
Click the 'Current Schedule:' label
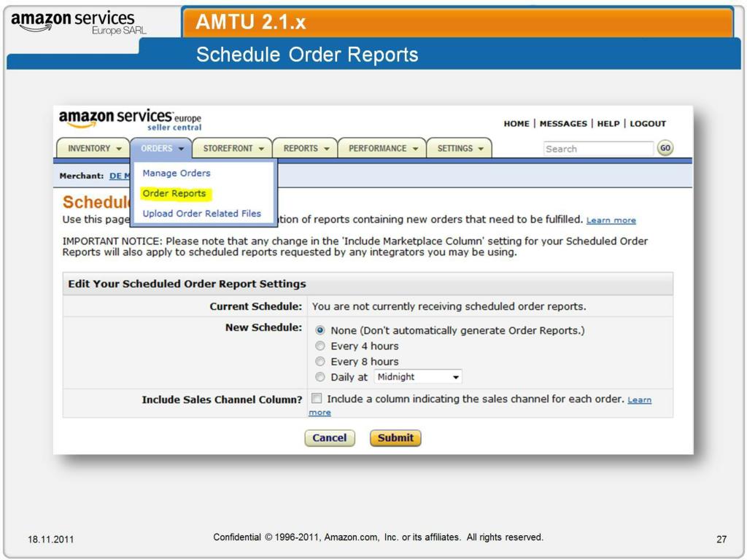click(256, 306)
